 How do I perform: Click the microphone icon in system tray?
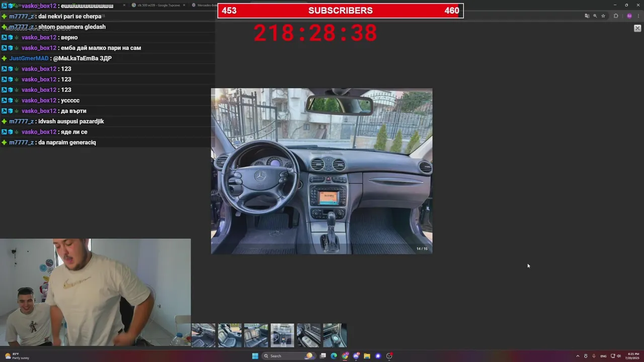point(594,356)
